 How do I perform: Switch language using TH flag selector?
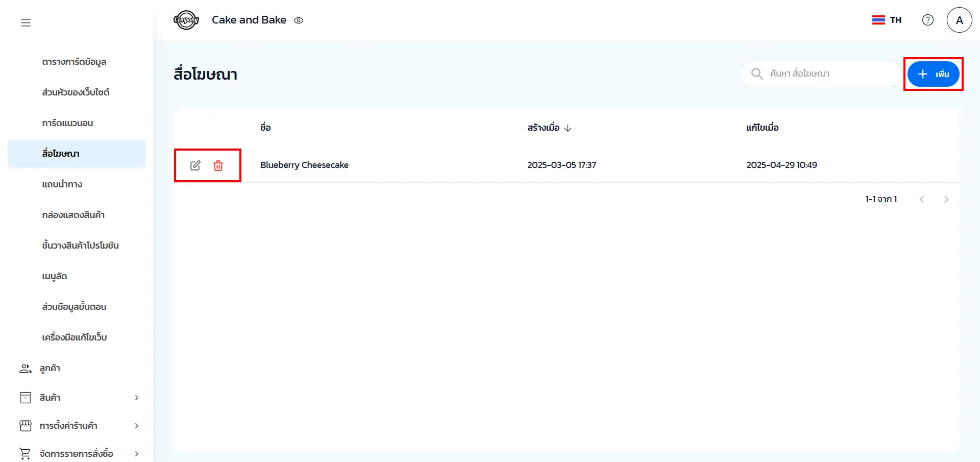(887, 20)
